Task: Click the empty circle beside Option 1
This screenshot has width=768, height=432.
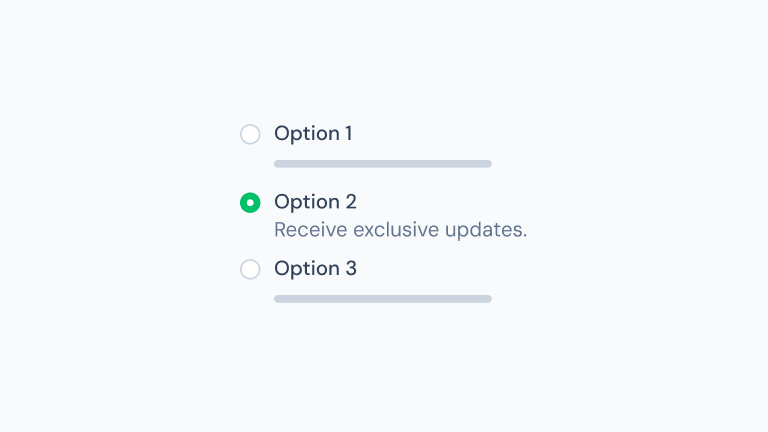Action: point(250,134)
